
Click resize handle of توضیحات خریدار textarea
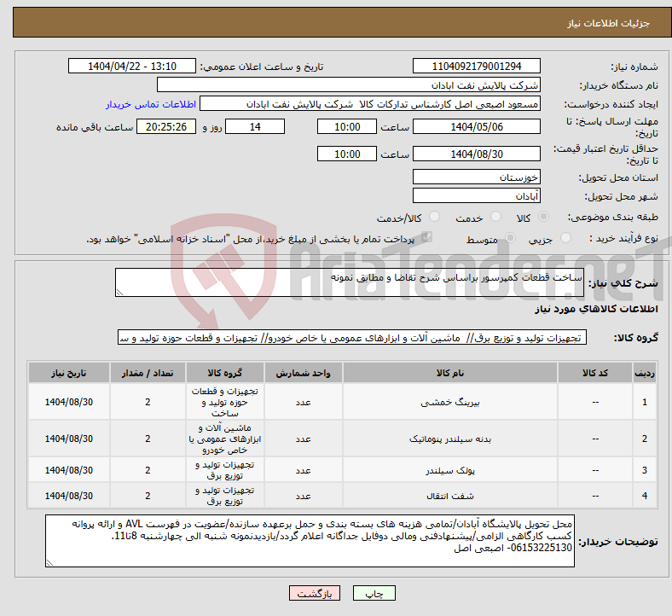coord(49,563)
